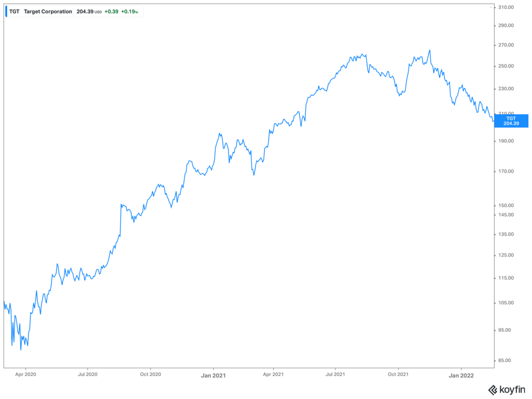The height and width of the screenshot is (399, 532).
Task: Click the blue TGT legend color bar
Action: pyautogui.click(x=6, y=11)
